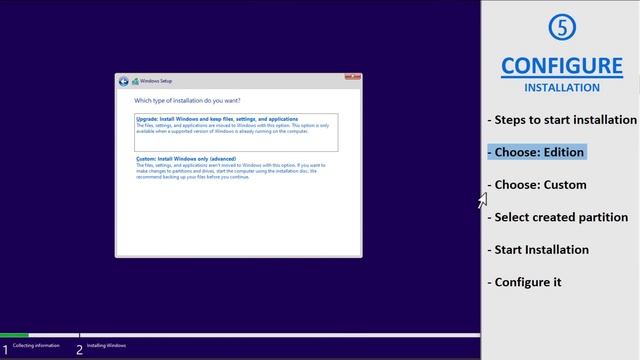Click highlighted '- Choose: Edition' item
Screen dimensions: 640x360
coord(537,152)
